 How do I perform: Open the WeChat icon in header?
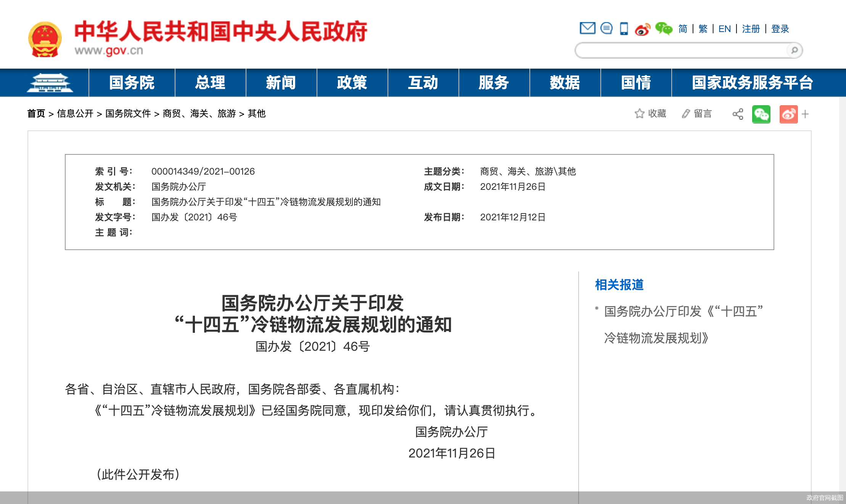[664, 28]
